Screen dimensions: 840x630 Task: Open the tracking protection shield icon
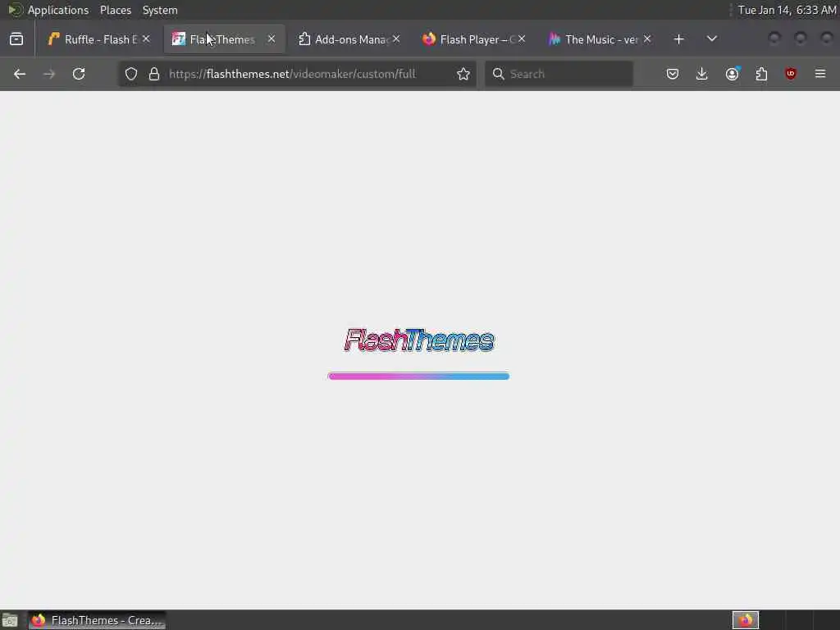pyautogui.click(x=131, y=74)
